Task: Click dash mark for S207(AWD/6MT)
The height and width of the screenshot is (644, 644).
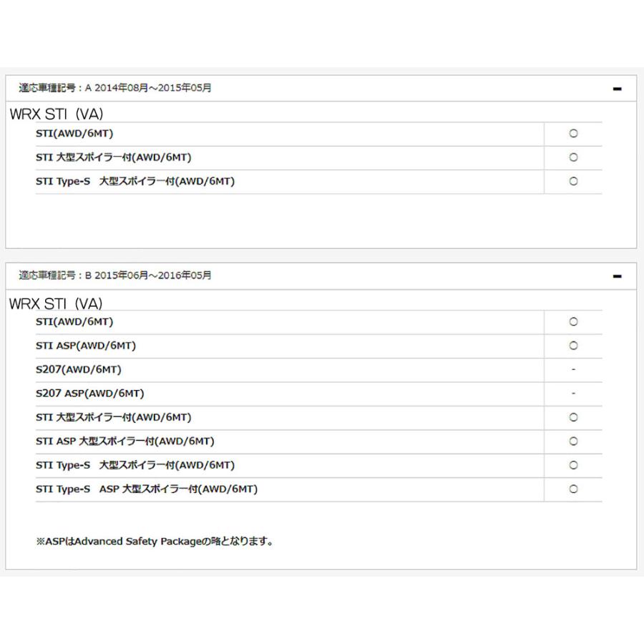Action: tap(573, 370)
